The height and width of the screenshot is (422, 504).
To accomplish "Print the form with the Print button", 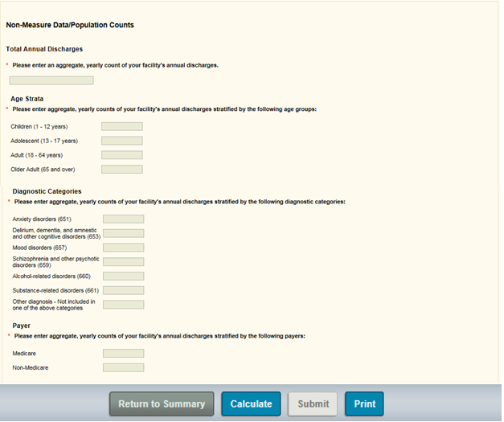I will [364, 404].
